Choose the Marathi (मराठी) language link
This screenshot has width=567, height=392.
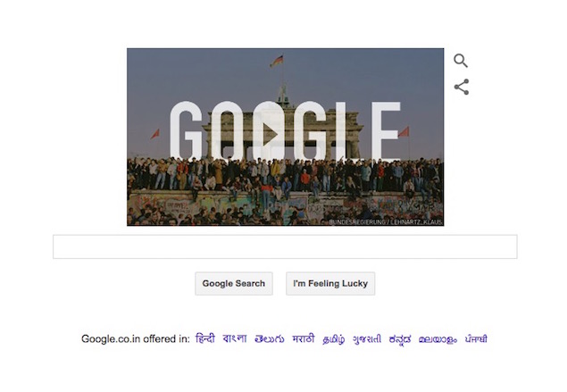click(304, 338)
